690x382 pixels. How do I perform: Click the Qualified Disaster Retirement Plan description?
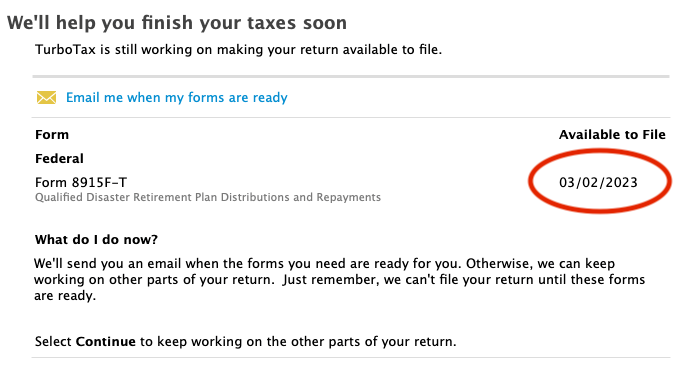tap(208, 197)
